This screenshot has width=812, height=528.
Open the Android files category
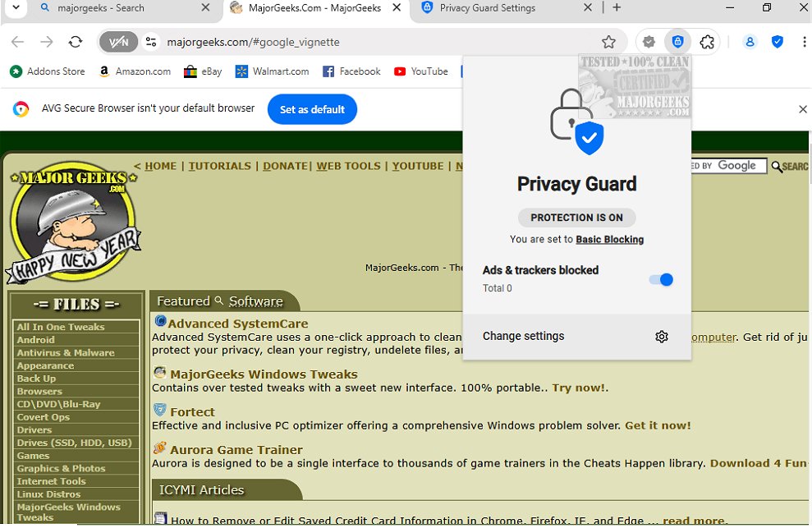(x=76, y=340)
